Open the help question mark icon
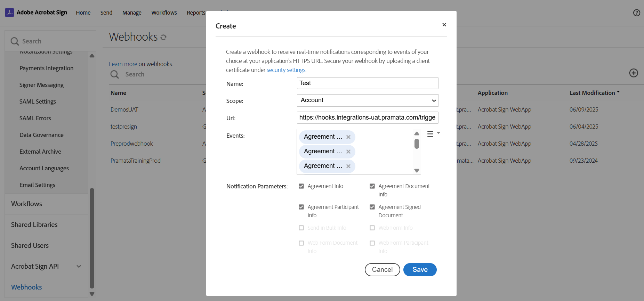Image resolution: width=644 pixels, height=301 pixels. click(637, 13)
